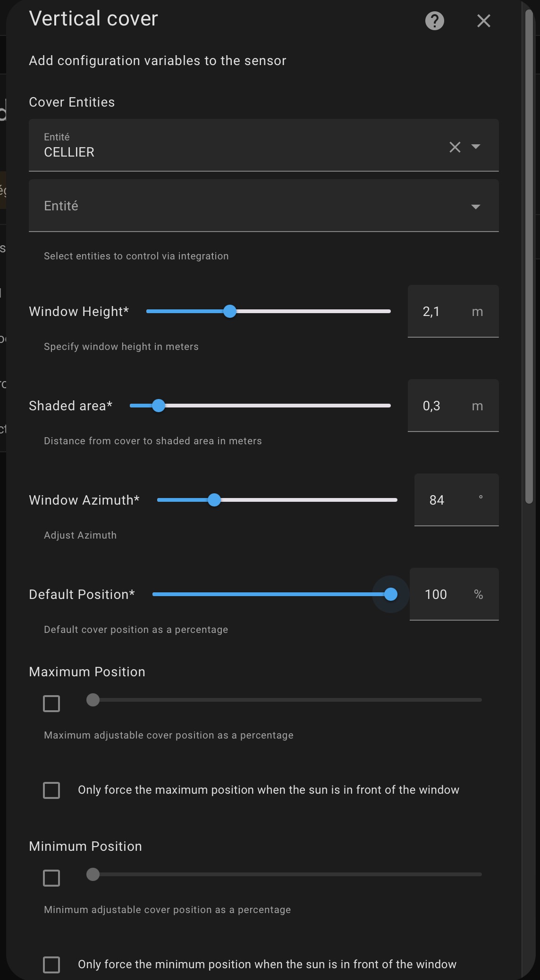Click the dialog's vertical scrollbar

click(x=529, y=255)
